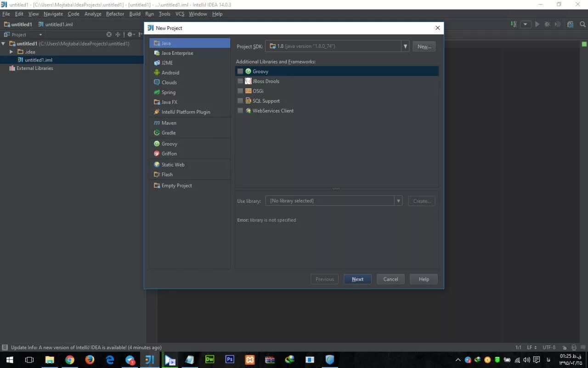Collapse untitled1 root tree node

(x=4, y=44)
